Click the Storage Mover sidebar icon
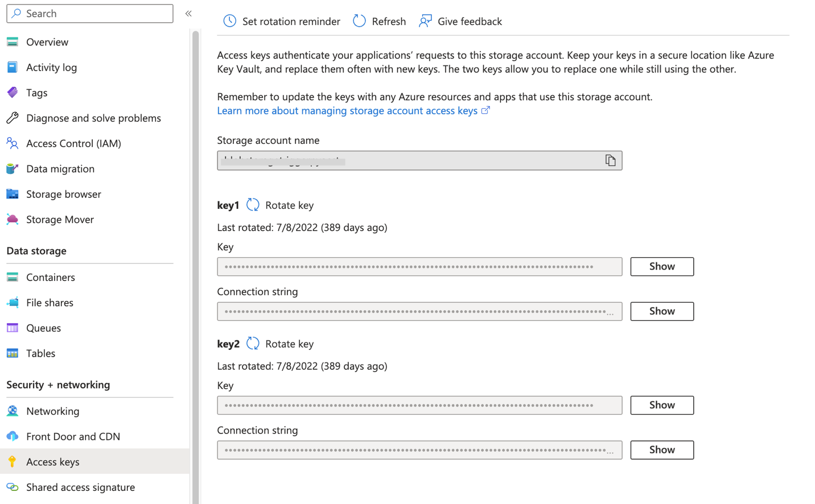The height and width of the screenshot is (504, 815). pyautogui.click(x=12, y=219)
